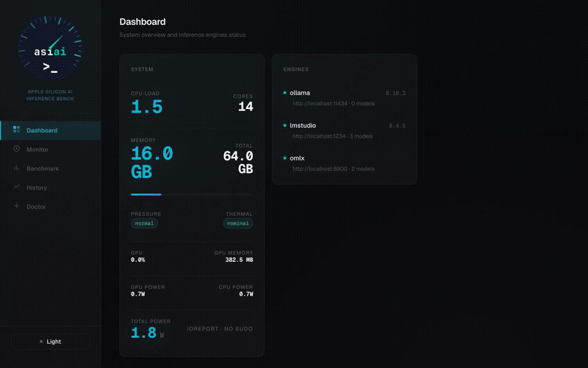This screenshot has width=588, height=368.
Task: Click the total power 1.8 W value
Action: click(x=148, y=333)
